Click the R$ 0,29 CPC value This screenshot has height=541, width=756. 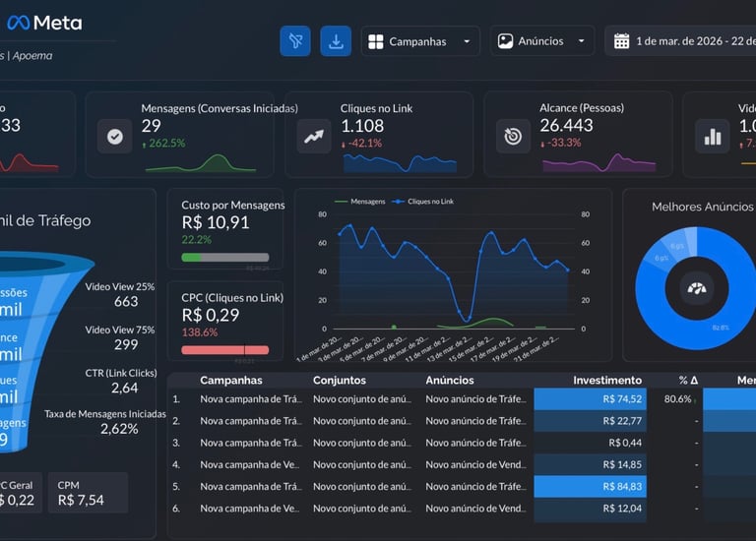coord(211,315)
